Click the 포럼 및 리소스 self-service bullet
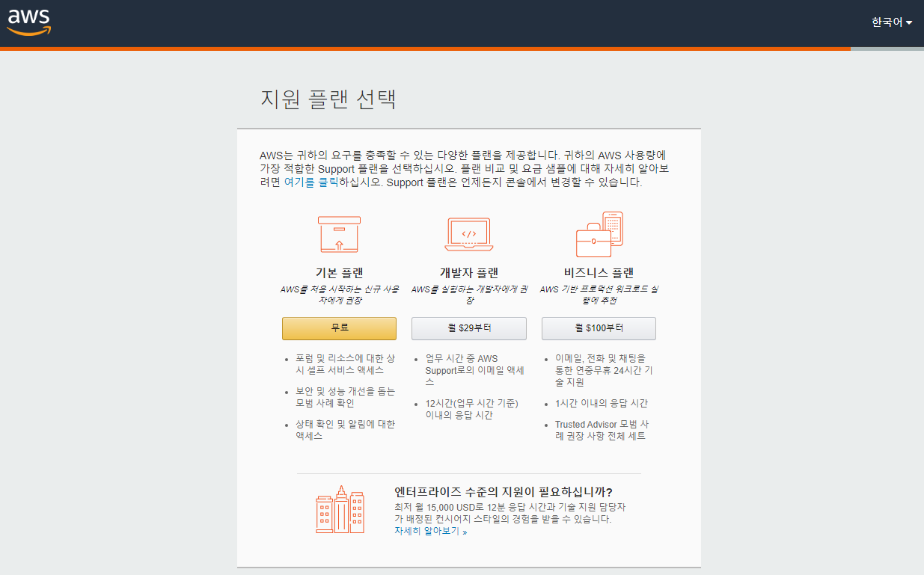 point(345,364)
